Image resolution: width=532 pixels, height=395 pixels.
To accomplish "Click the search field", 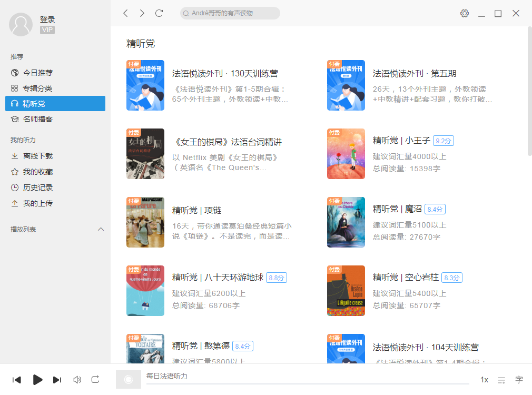I will pos(230,13).
